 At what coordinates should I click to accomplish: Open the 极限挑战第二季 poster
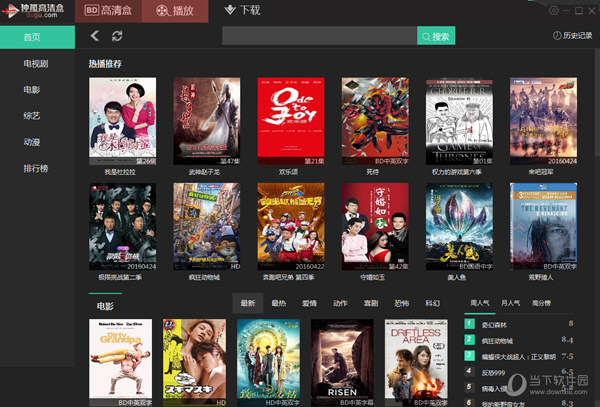122,226
